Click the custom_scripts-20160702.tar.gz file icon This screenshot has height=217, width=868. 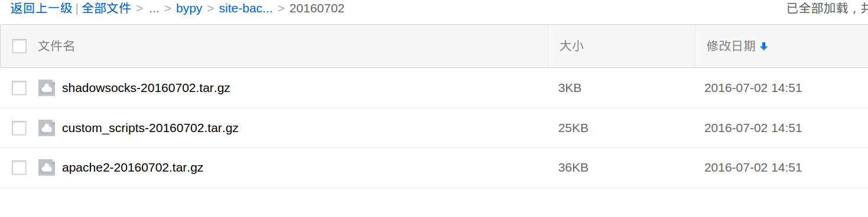coord(47,128)
